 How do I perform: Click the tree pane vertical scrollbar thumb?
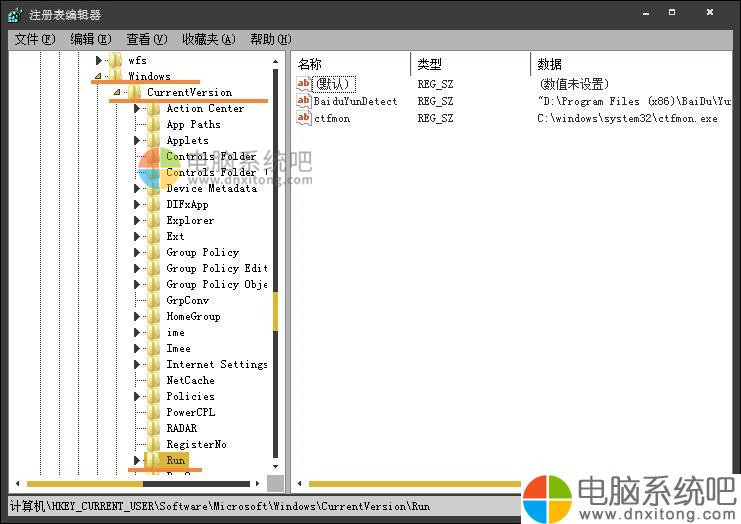[x=276, y=315]
